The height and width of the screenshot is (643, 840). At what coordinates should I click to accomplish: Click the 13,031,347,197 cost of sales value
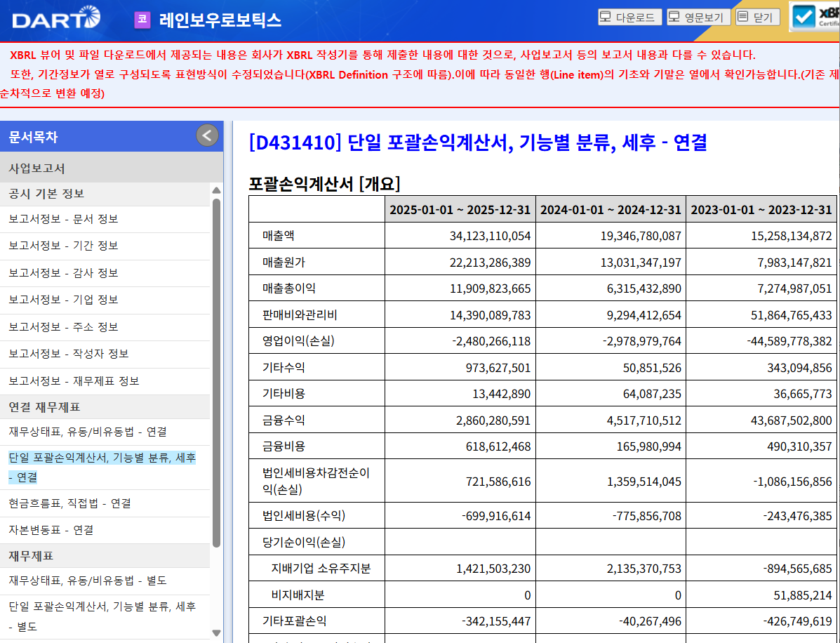point(641,263)
